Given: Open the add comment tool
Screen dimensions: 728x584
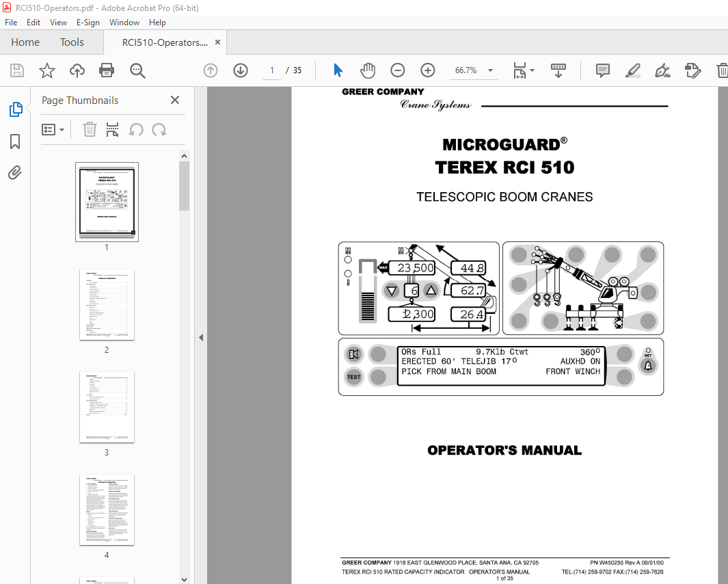Looking at the screenshot, I should click(603, 70).
